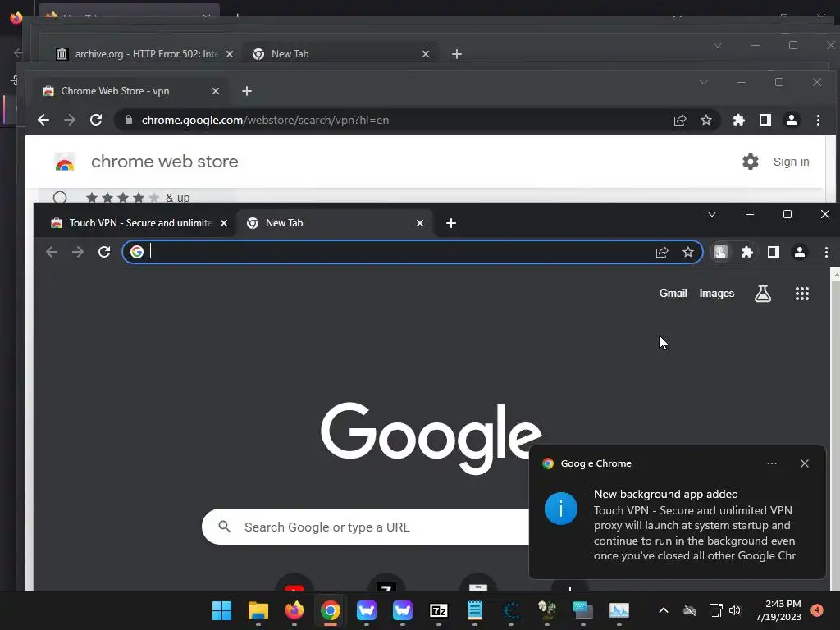Toggle the side panel in the front Chrome window
The image size is (840, 630).
pyautogui.click(x=773, y=252)
